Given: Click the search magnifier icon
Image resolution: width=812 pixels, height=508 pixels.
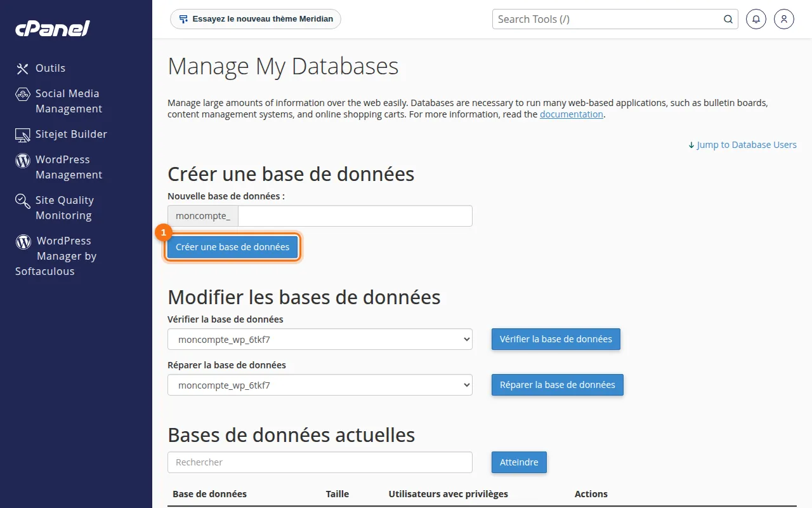Looking at the screenshot, I should [x=728, y=19].
